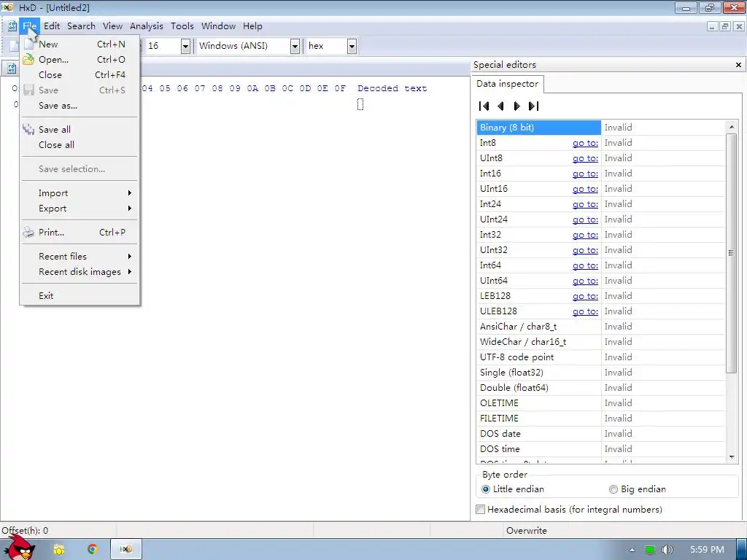Choose Print... menu entry

pyautogui.click(x=80, y=233)
